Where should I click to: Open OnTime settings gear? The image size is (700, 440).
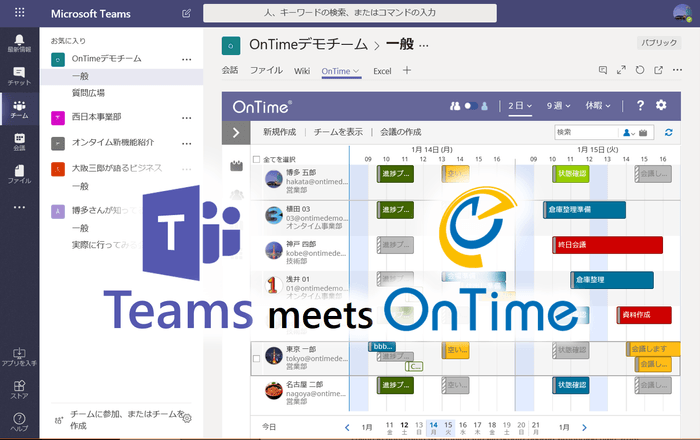(660, 105)
